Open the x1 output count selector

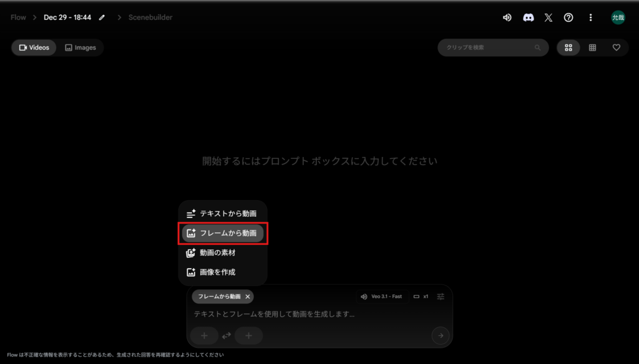click(421, 297)
